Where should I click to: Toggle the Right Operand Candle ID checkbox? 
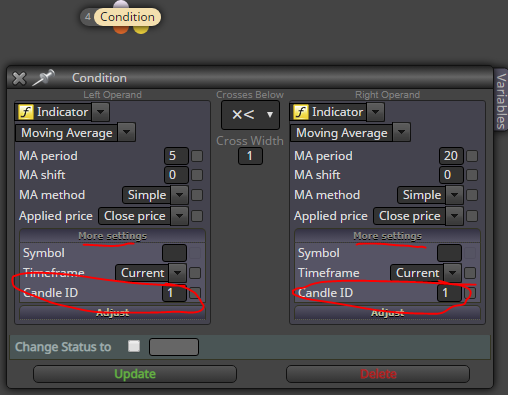(x=470, y=293)
